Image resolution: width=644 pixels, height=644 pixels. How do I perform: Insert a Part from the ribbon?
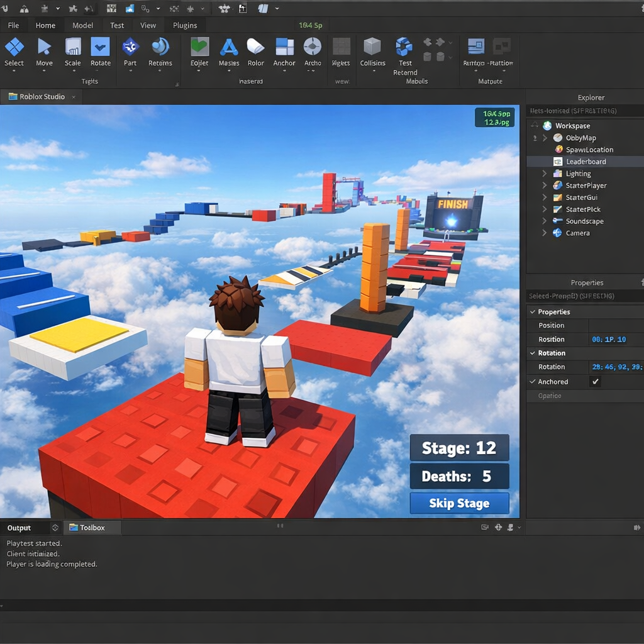tap(130, 47)
